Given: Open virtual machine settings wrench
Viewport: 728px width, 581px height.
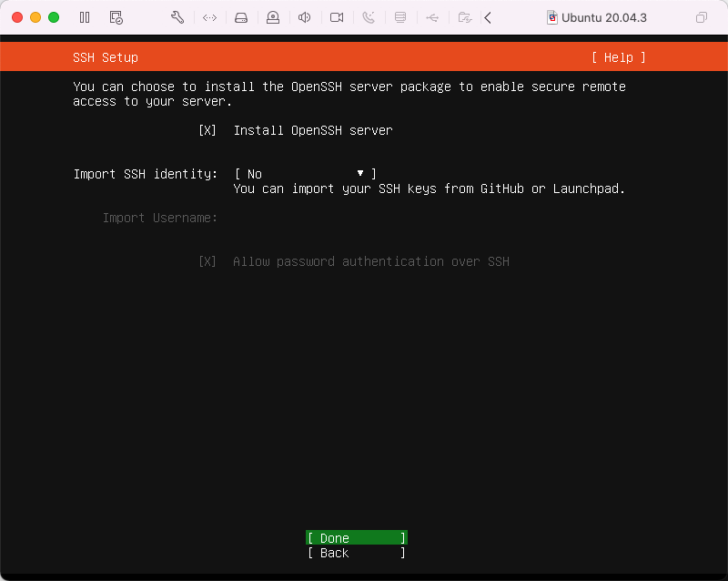Looking at the screenshot, I should 177,17.
